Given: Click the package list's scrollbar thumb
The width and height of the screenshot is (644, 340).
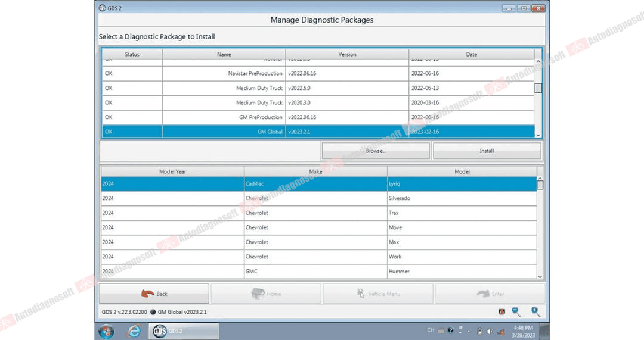Looking at the screenshot, I should pos(538,88).
